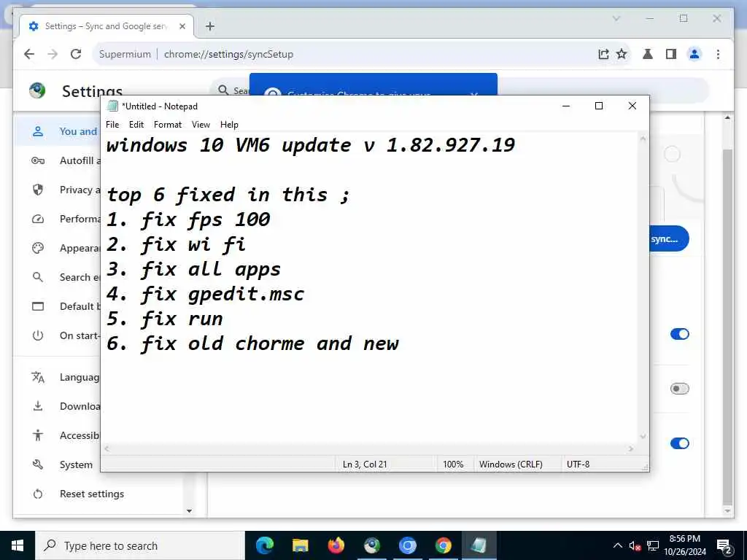The image size is (747, 560).
Task: Bookmark this page with the star icon
Action: coord(622,54)
